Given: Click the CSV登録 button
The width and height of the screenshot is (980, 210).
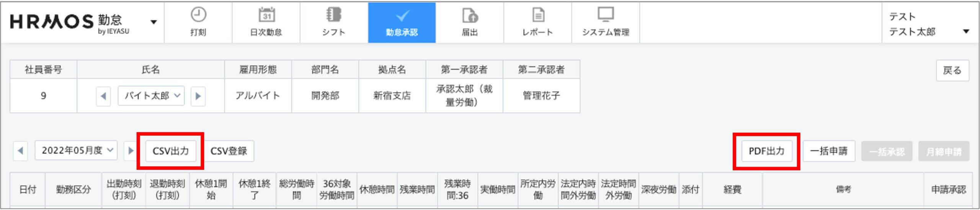Looking at the screenshot, I should (229, 151).
